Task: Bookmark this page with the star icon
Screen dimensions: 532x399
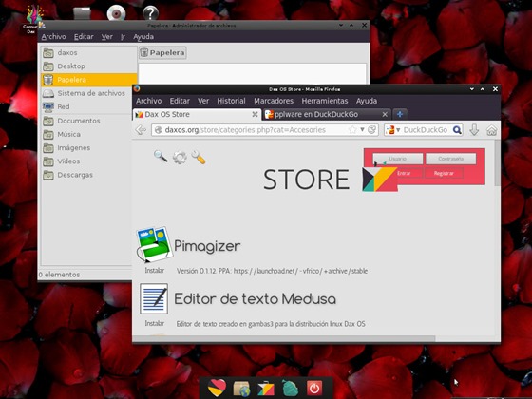Action: pyautogui.click(x=352, y=129)
